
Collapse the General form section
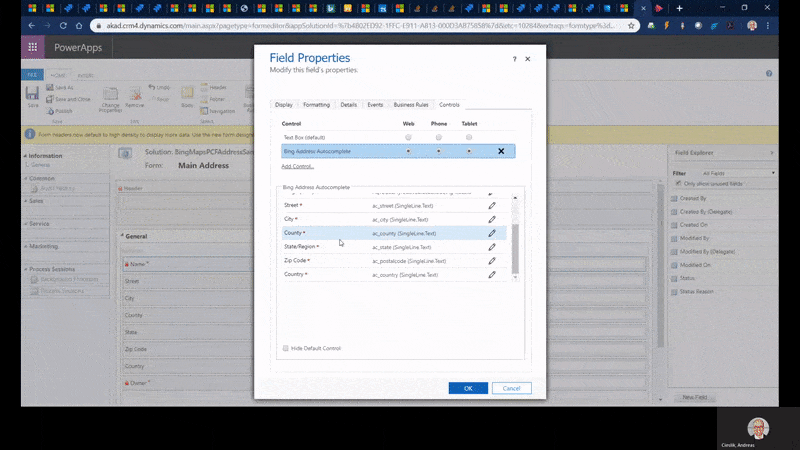click(x=122, y=236)
